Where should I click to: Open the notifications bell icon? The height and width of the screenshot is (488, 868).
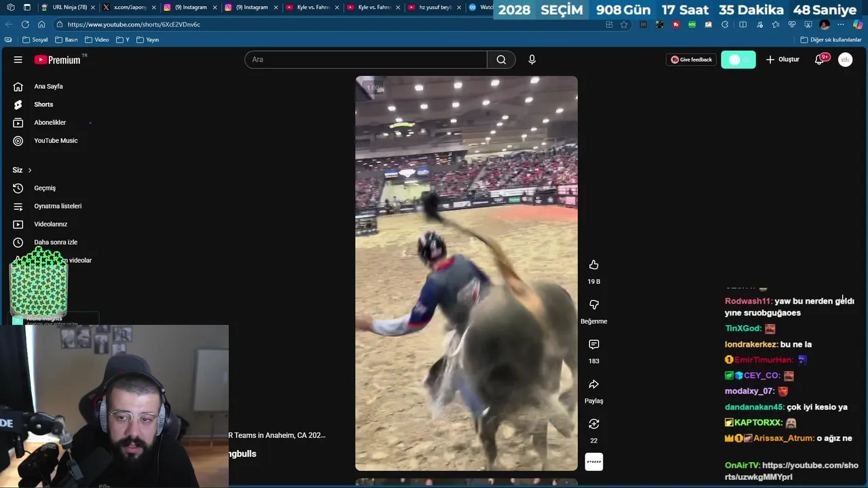point(820,60)
